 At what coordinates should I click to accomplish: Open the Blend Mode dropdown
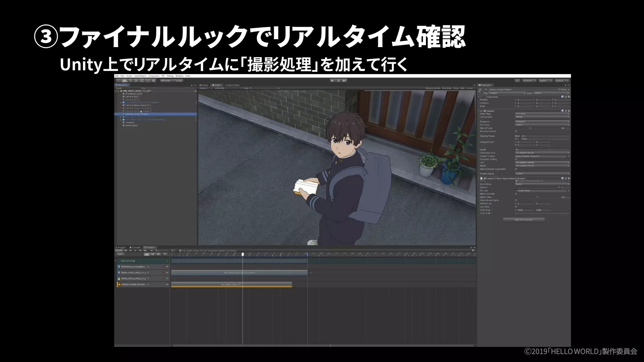click(542, 184)
